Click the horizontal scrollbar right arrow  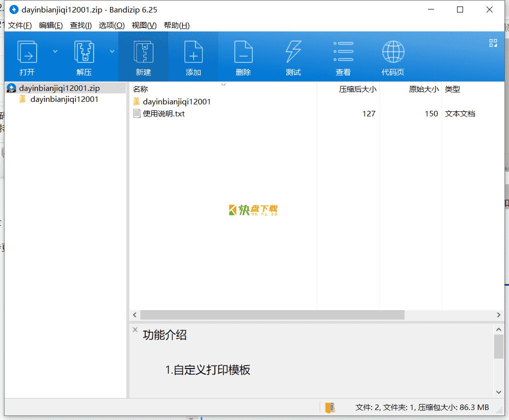point(499,315)
